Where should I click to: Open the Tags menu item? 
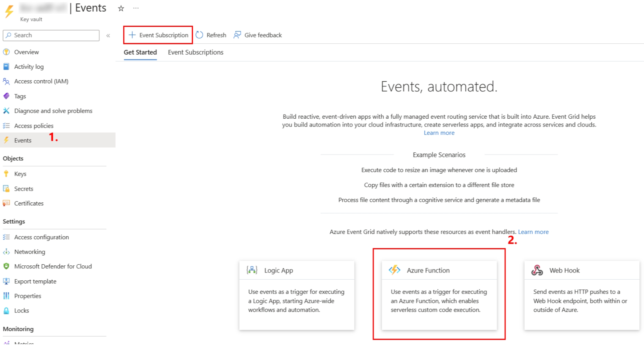[20, 96]
